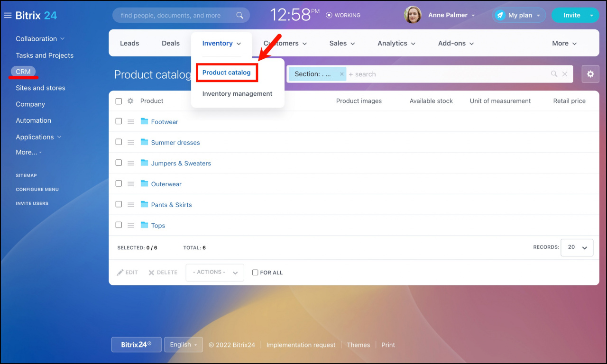Check the Outerwear row checkbox
Viewport: 607px width, 364px height.
[x=119, y=183]
